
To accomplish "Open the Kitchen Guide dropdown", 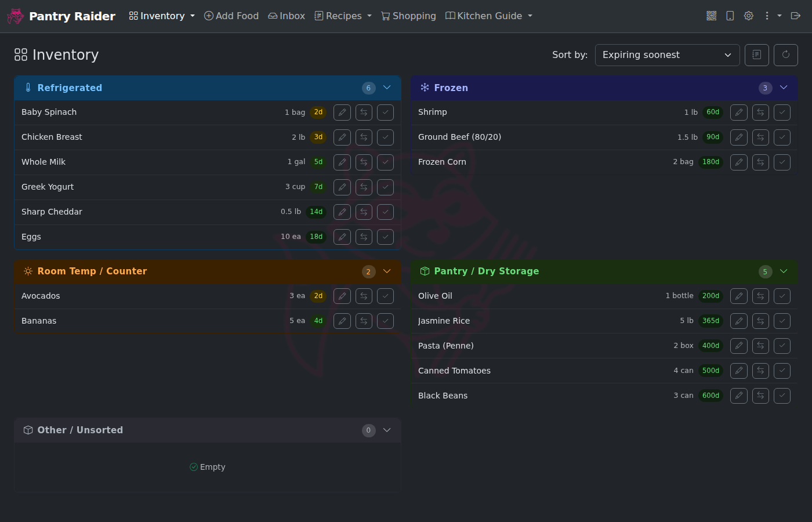I will click(x=489, y=16).
